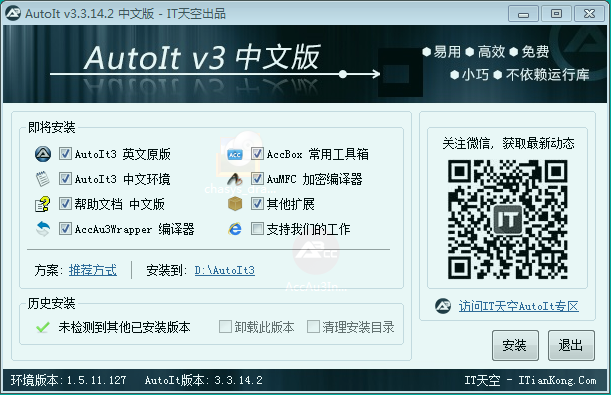Open the 推荐方式 scheme selector

click(93, 270)
